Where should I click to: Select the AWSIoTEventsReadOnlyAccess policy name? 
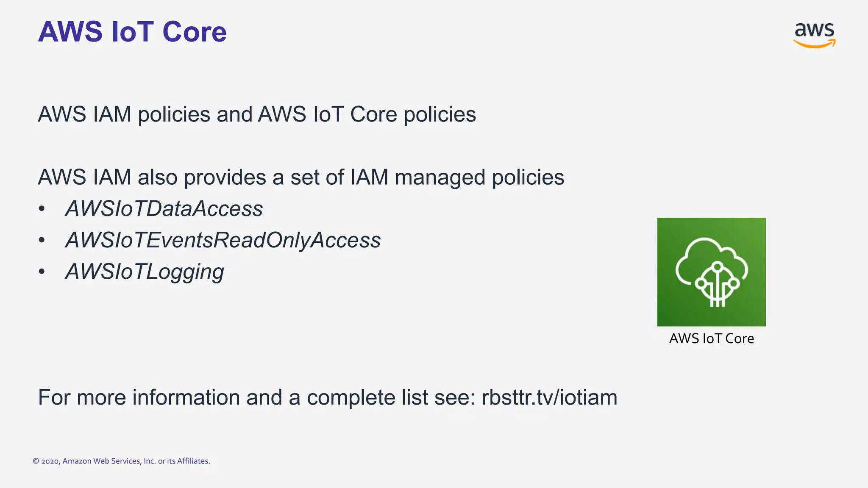click(223, 240)
